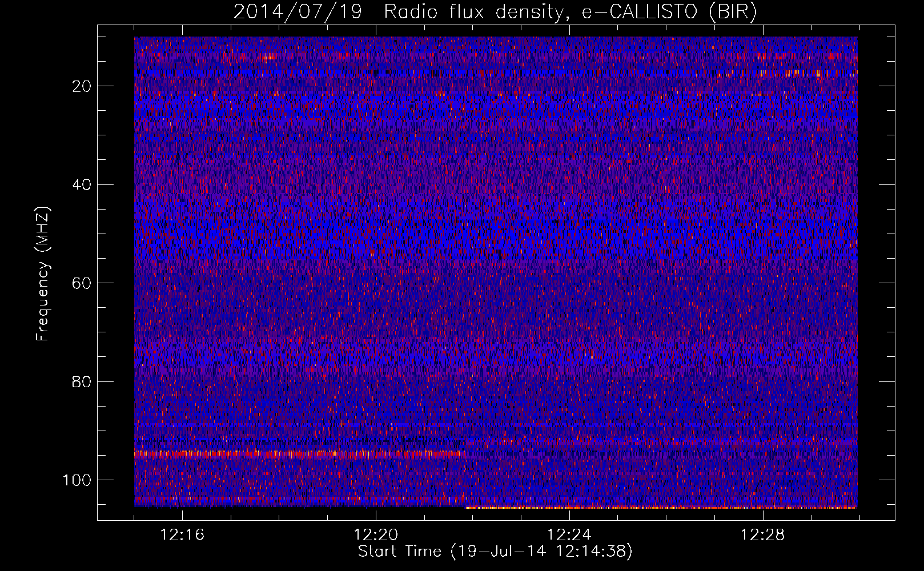Click the bright yellow line at spectrogram bottom
Screen dimensions: 924x571
coord(661,507)
